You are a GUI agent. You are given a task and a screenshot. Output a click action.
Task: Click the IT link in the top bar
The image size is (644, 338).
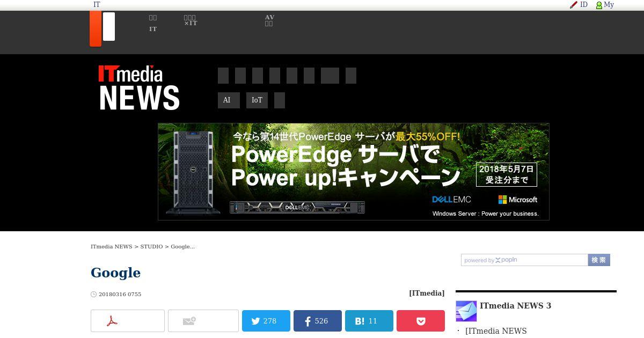click(x=97, y=5)
